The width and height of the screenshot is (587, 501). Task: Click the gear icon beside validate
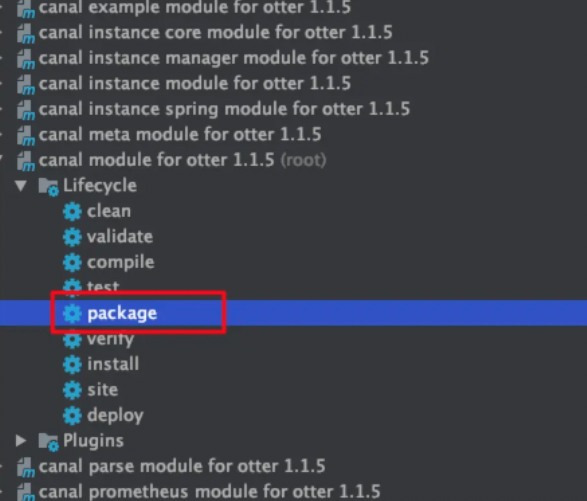pos(72,237)
